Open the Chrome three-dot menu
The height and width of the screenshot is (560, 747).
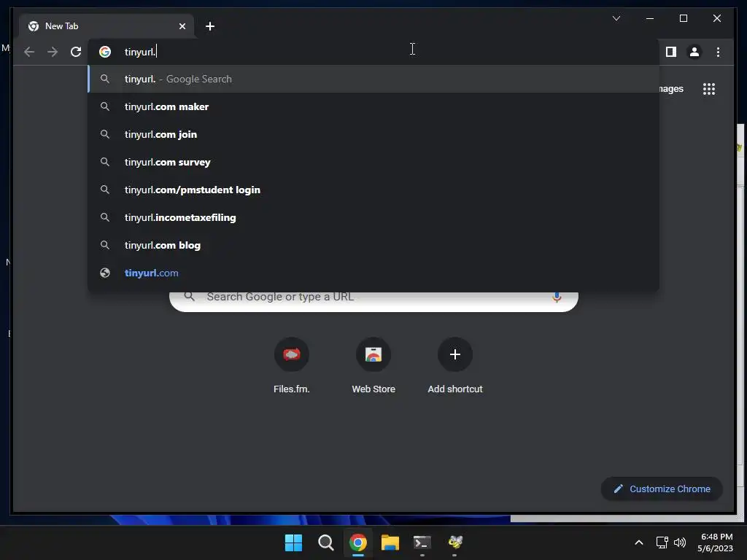click(718, 52)
